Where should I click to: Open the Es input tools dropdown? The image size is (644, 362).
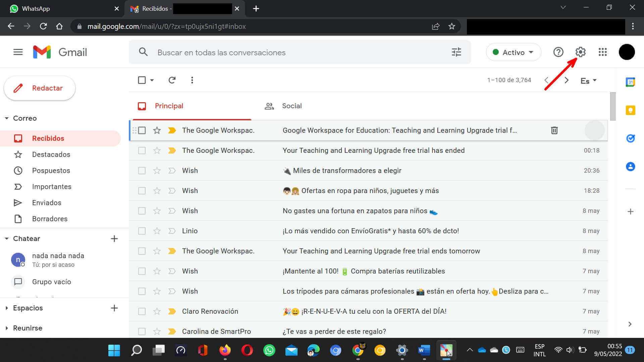pos(588,80)
